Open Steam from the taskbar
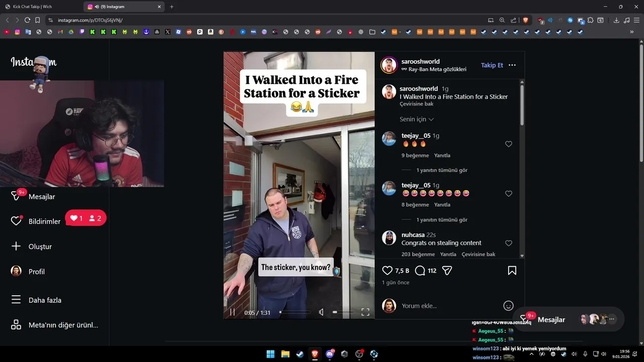This screenshot has height=362, width=644. 300,354
